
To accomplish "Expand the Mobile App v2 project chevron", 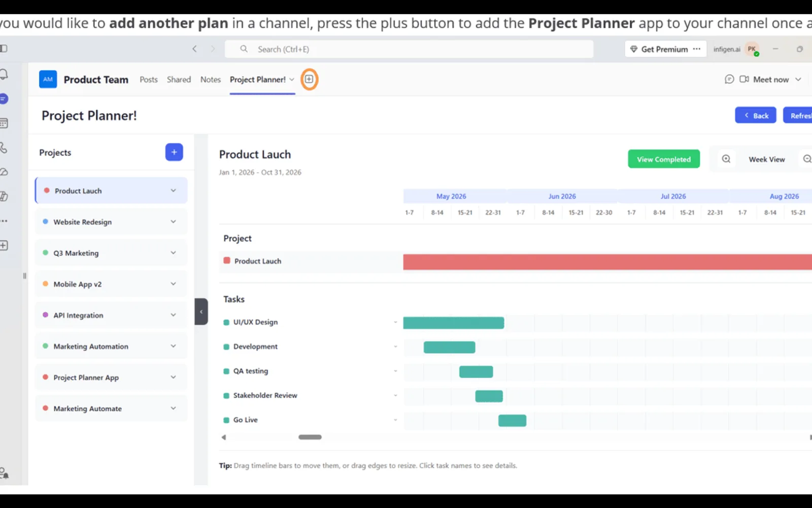I will click(x=173, y=283).
